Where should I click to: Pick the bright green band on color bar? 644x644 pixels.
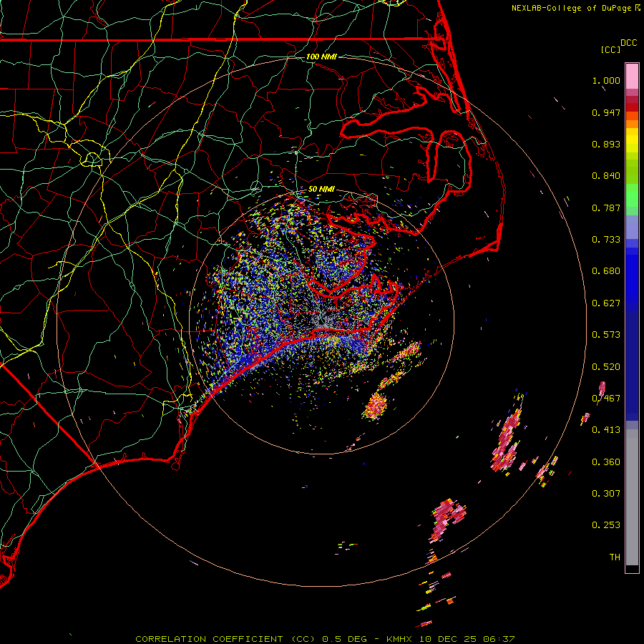coord(632,195)
